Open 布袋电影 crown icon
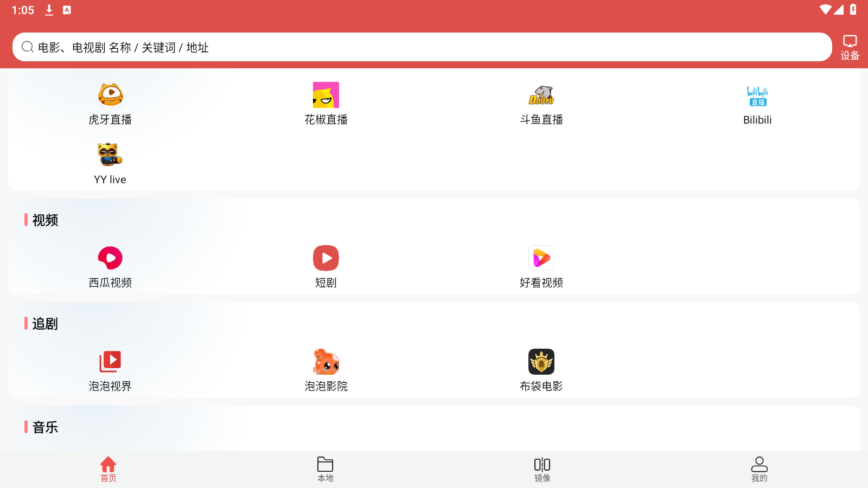 [x=541, y=362]
